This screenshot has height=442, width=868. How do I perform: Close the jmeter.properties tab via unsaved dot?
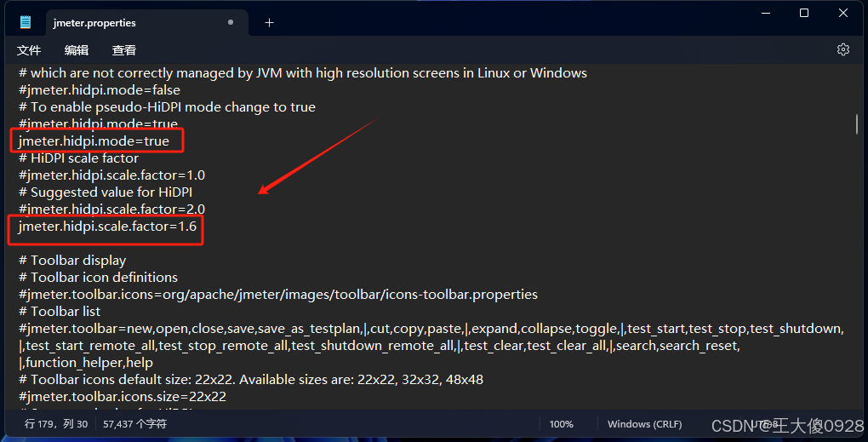(231, 22)
